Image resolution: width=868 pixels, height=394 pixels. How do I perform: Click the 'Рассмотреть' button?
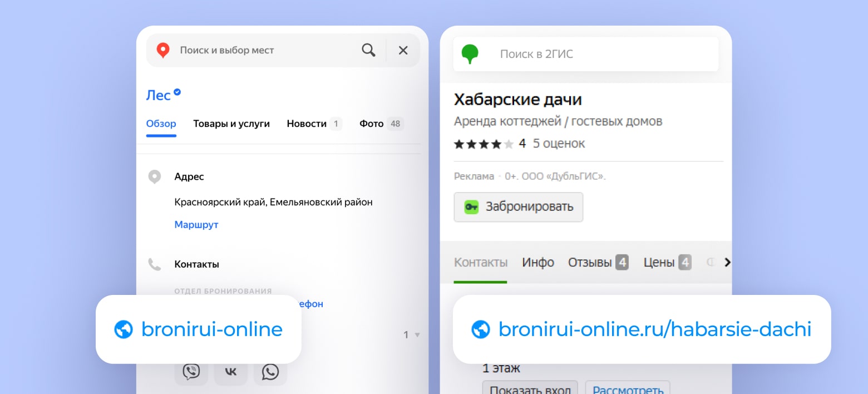pos(628,388)
